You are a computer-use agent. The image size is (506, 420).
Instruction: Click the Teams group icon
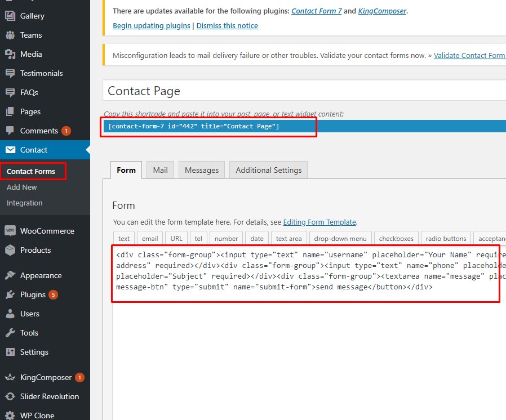tap(10, 35)
